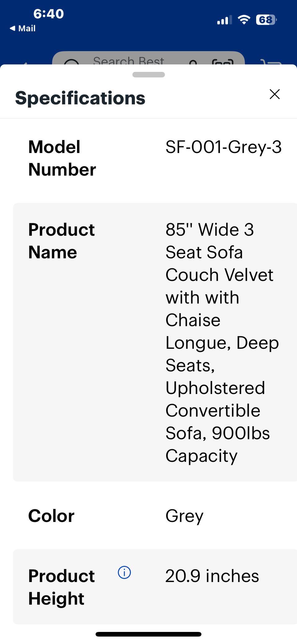Tap the Product Height info icon

(124, 572)
